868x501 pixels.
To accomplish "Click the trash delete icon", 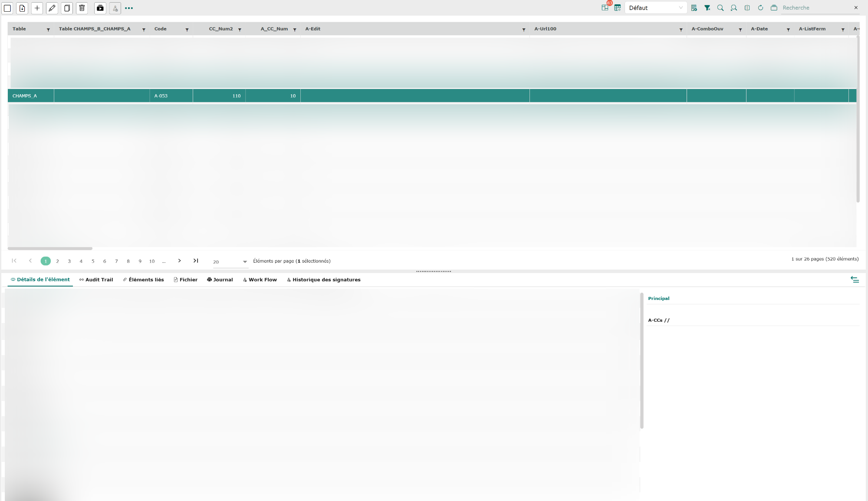I will click(82, 8).
